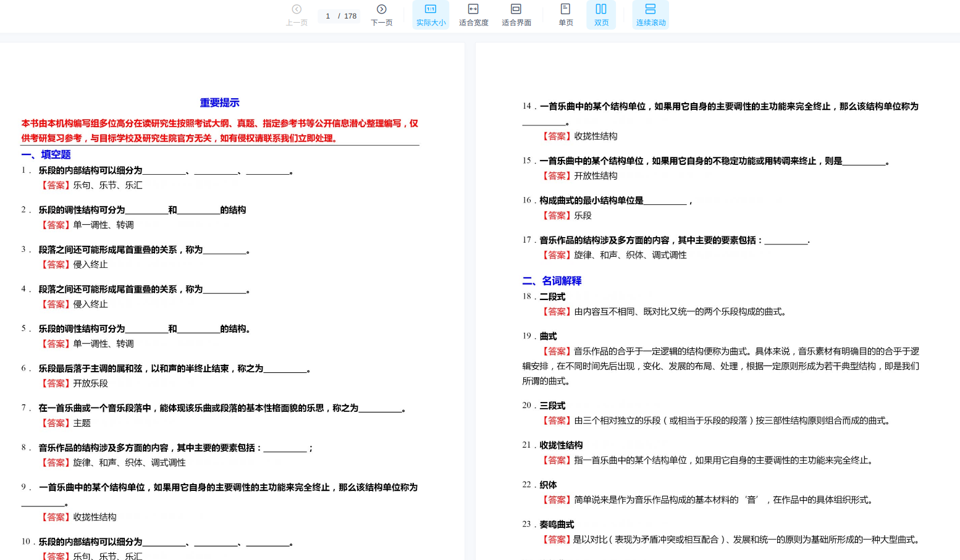Go to the next page (下一页)
This screenshot has width=960, height=560.
(381, 15)
